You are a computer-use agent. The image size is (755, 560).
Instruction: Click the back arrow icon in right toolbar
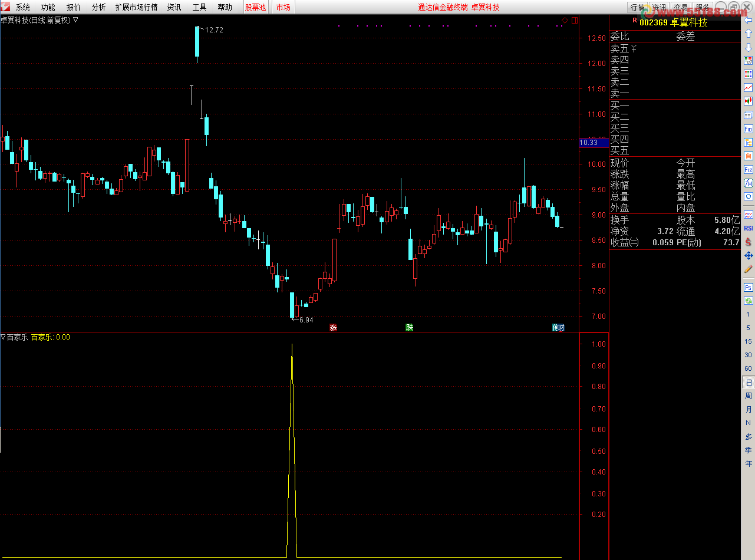point(749,20)
